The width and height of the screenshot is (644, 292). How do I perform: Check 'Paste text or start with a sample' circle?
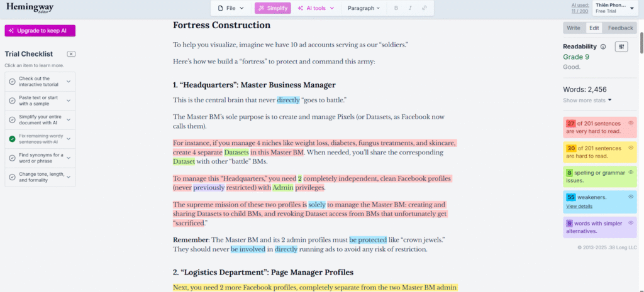[13, 101]
